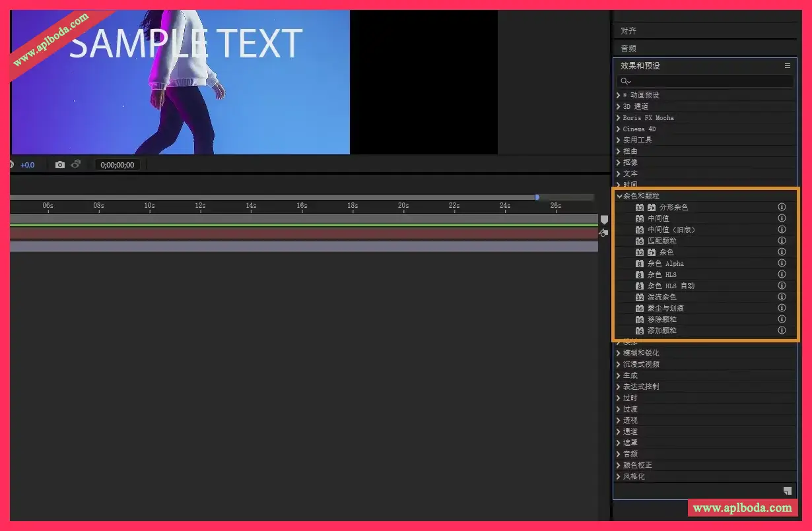The image size is (812, 531).
Task: Click the show snapshot icon beside camera
Action: (76, 165)
